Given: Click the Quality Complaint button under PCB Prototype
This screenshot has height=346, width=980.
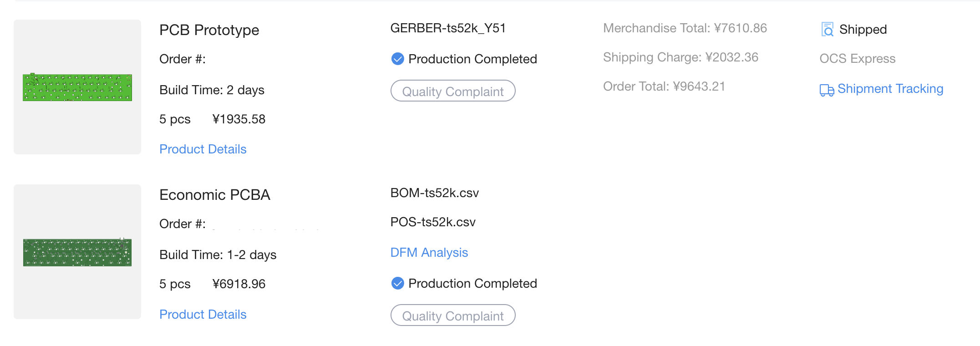Looking at the screenshot, I should [x=453, y=91].
